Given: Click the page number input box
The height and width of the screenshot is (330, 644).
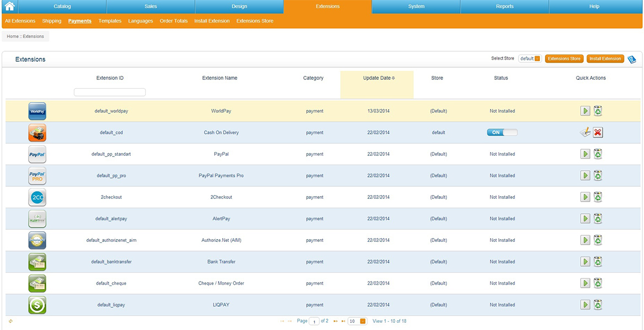Looking at the screenshot, I should 314,321.
